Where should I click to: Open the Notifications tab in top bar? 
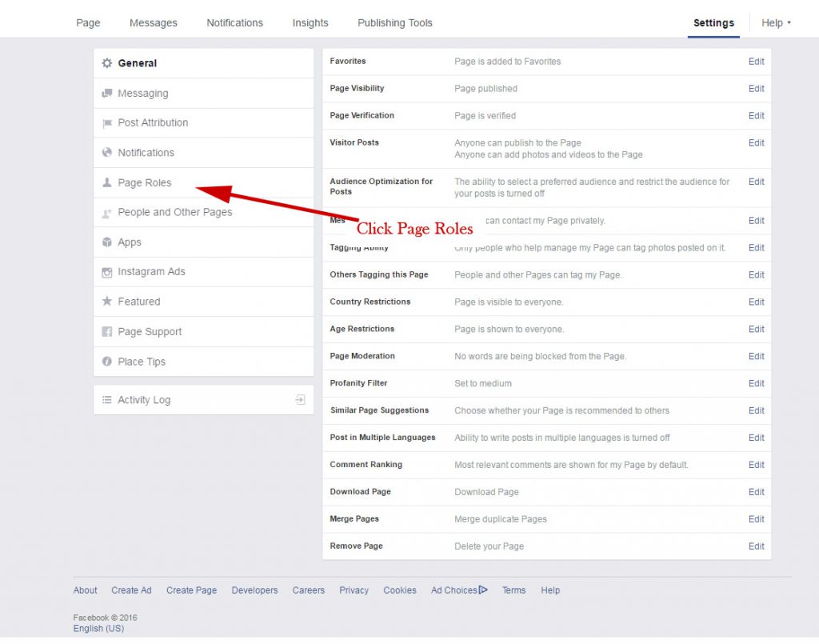(235, 23)
